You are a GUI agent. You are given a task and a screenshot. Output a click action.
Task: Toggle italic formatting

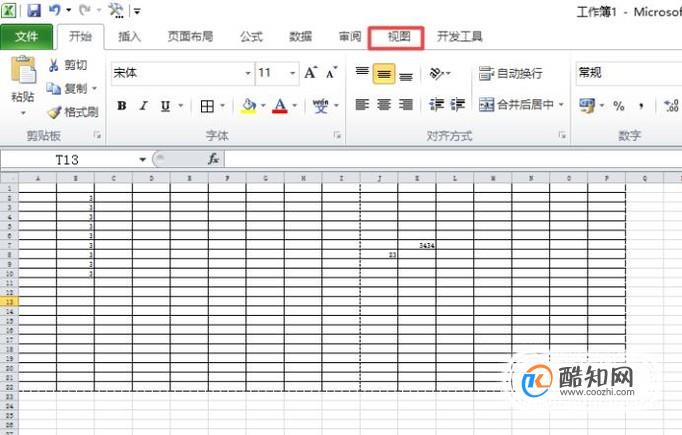point(144,106)
